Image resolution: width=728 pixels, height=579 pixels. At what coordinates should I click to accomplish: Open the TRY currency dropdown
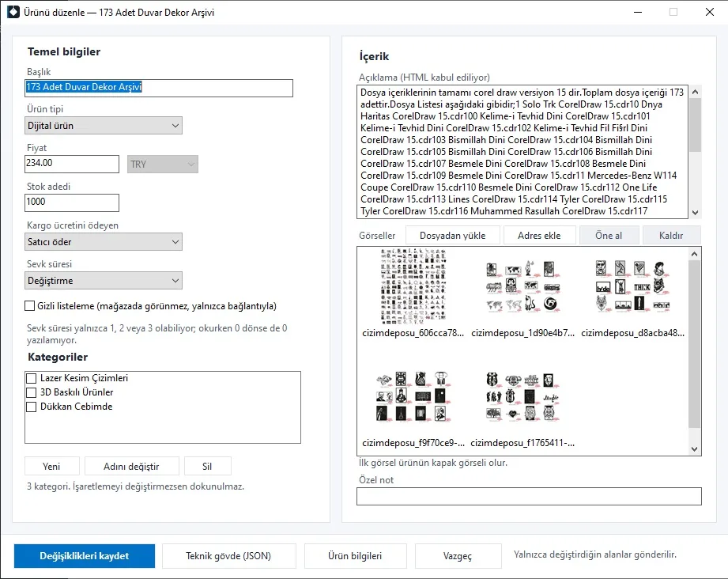point(163,164)
